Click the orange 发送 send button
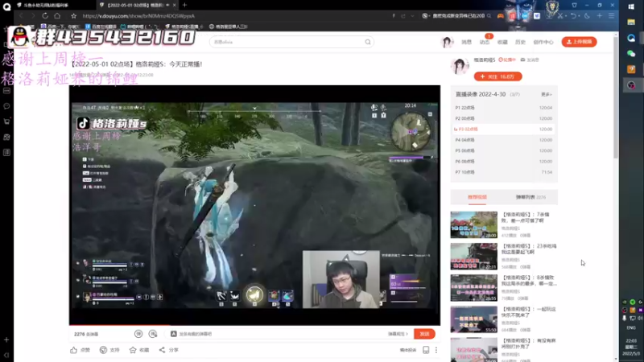 tap(424, 334)
